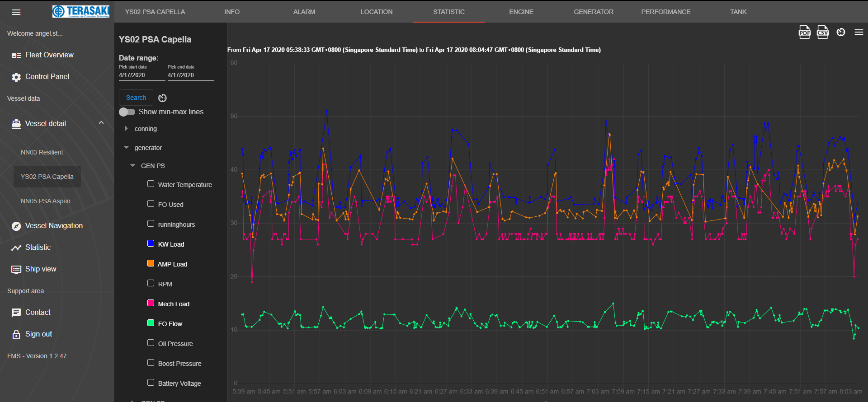Switch to the TANK tab
This screenshot has width=868, height=402.
pyautogui.click(x=738, y=12)
